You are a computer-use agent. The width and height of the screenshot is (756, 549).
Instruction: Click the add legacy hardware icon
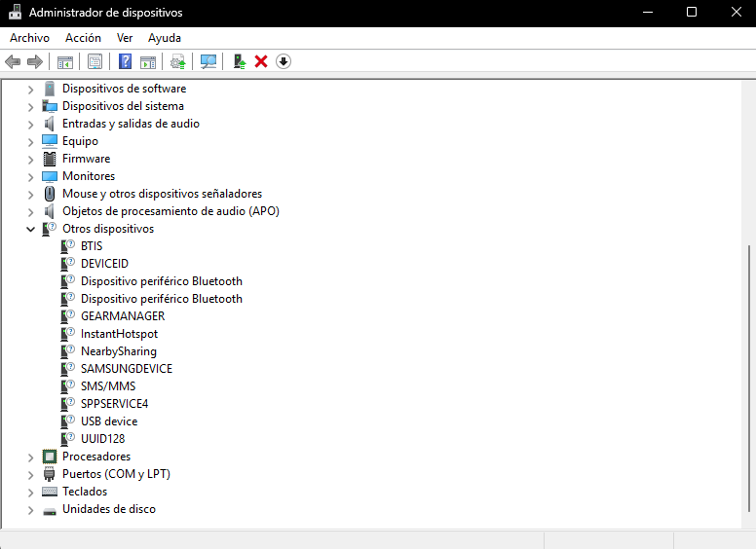coord(239,61)
